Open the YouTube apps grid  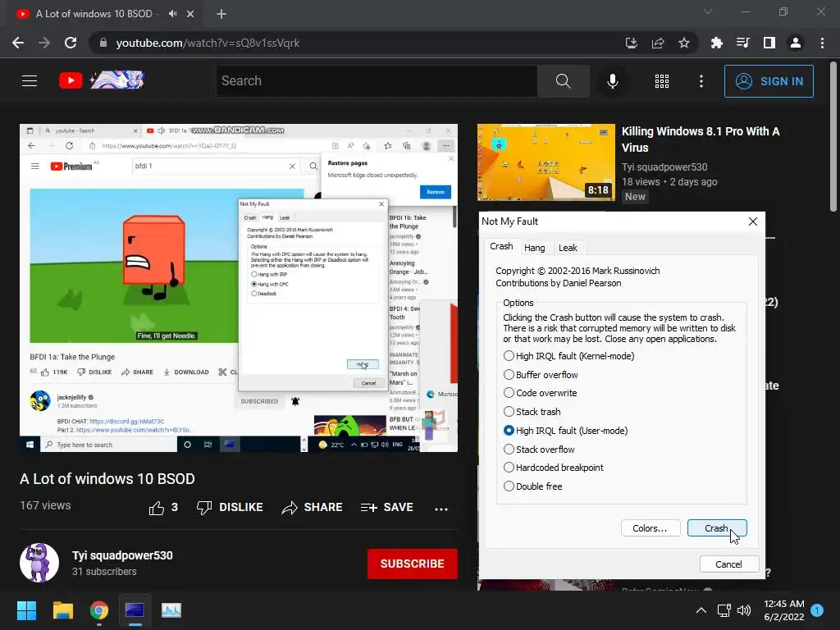[662, 81]
